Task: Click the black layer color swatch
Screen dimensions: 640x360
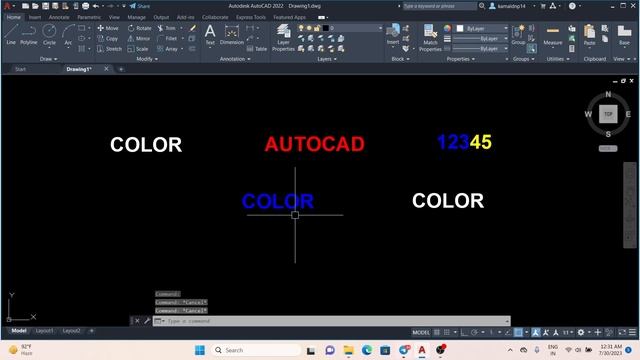Action: pyautogui.click(x=325, y=28)
